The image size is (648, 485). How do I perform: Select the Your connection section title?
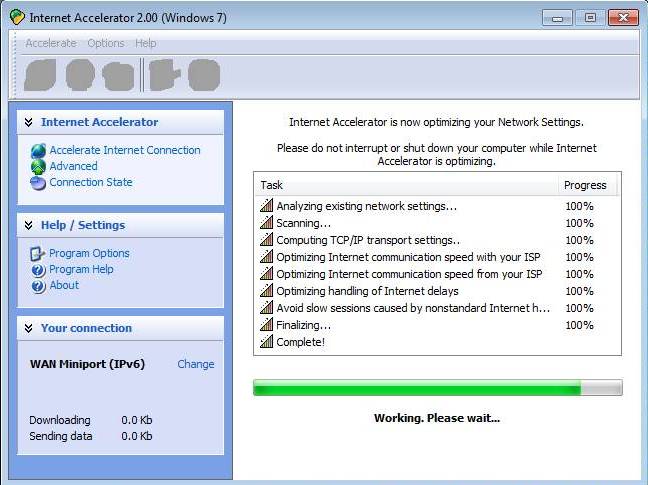click(86, 328)
